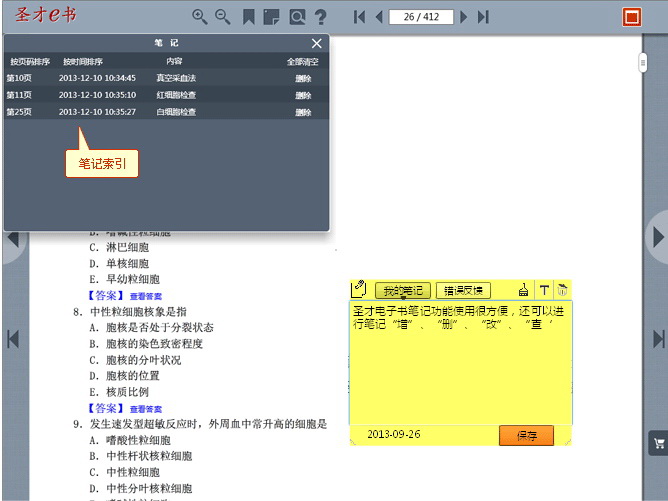Screen dimensions: 668x501
Task: Click the note pencil icon in yellow note
Action: tap(359, 289)
